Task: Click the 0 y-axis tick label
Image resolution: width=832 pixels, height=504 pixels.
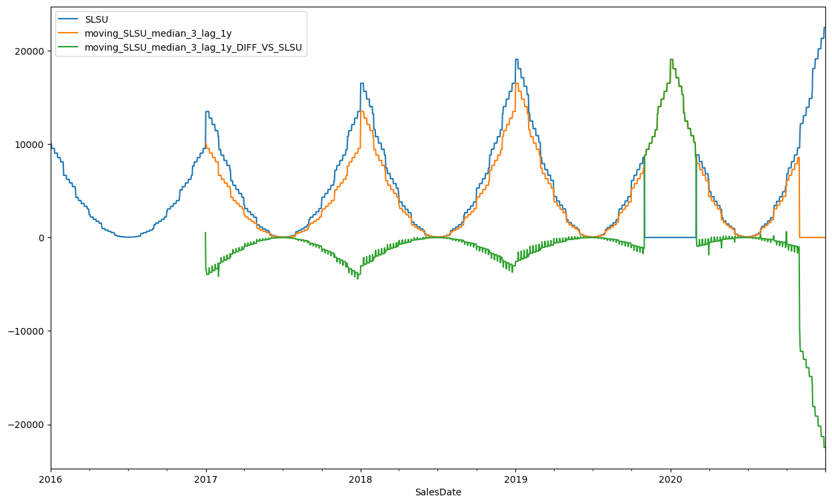Action: click(41, 238)
